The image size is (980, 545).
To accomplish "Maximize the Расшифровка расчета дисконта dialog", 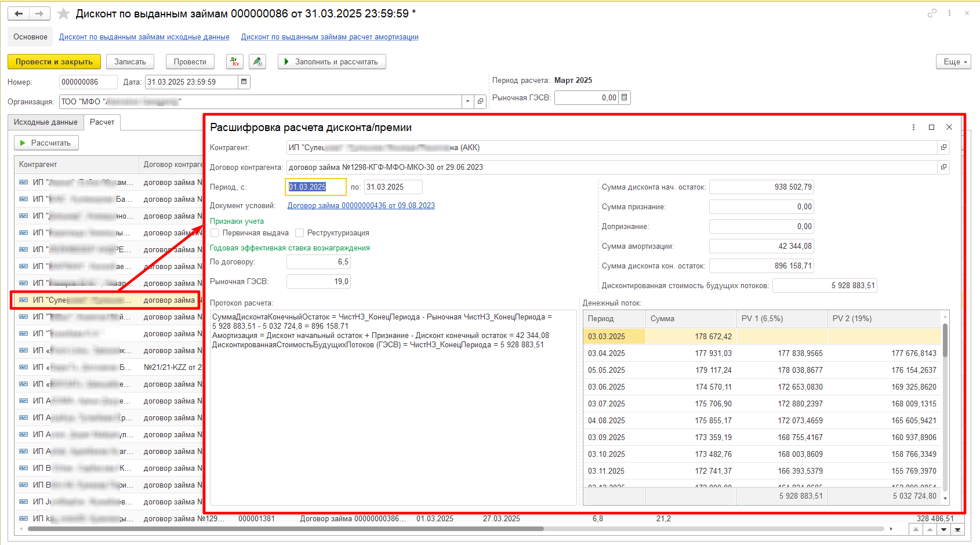I will click(931, 128).
